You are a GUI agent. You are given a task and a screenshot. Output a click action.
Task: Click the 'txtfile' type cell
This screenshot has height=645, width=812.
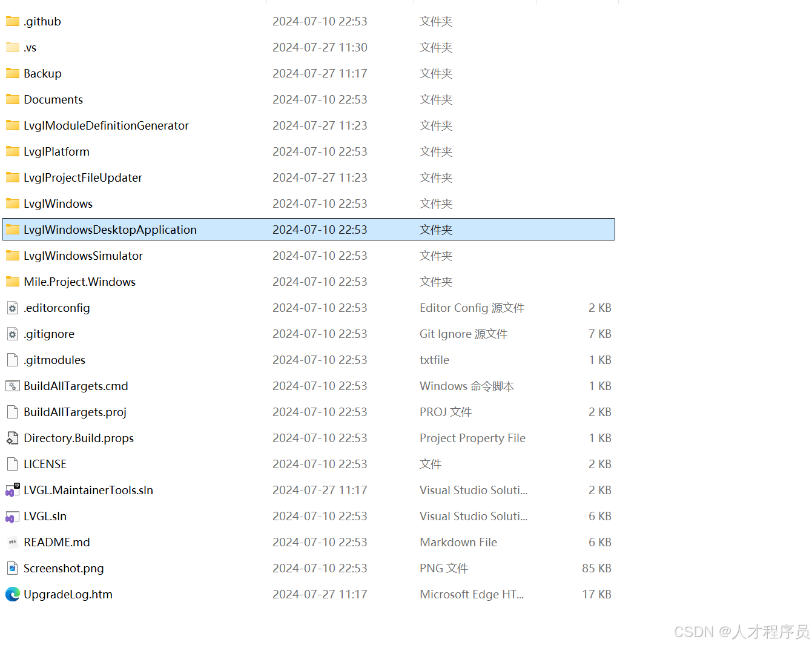point(435,360)
